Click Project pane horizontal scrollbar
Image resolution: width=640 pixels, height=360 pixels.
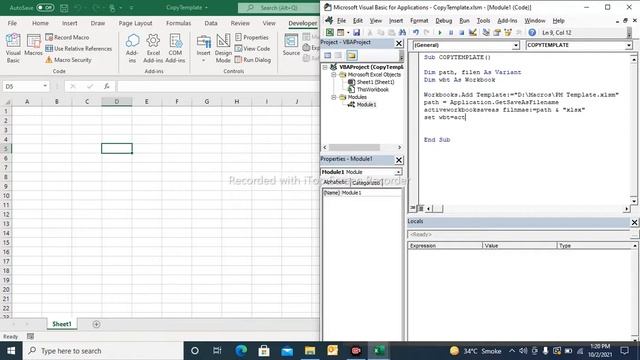[x=354, y=147]
